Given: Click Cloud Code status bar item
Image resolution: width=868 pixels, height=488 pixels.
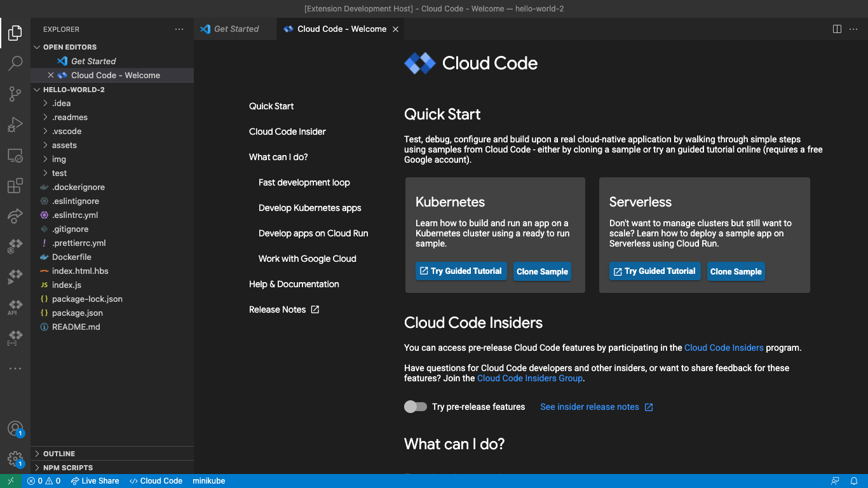Looking at the screenshot, I should (x=156, y=481).
